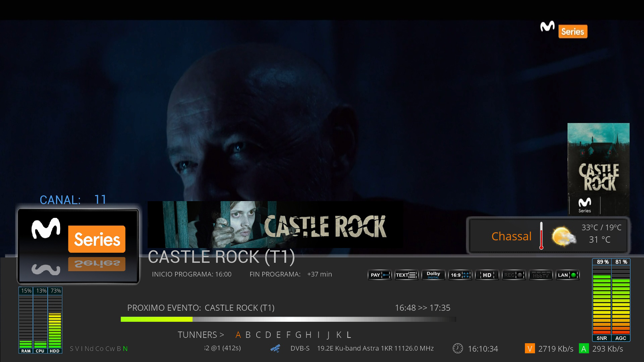Viewport: 644px width, 362px height.
Task: Click the orange V video bitrate badge
Action: click(x=530, y=349)
